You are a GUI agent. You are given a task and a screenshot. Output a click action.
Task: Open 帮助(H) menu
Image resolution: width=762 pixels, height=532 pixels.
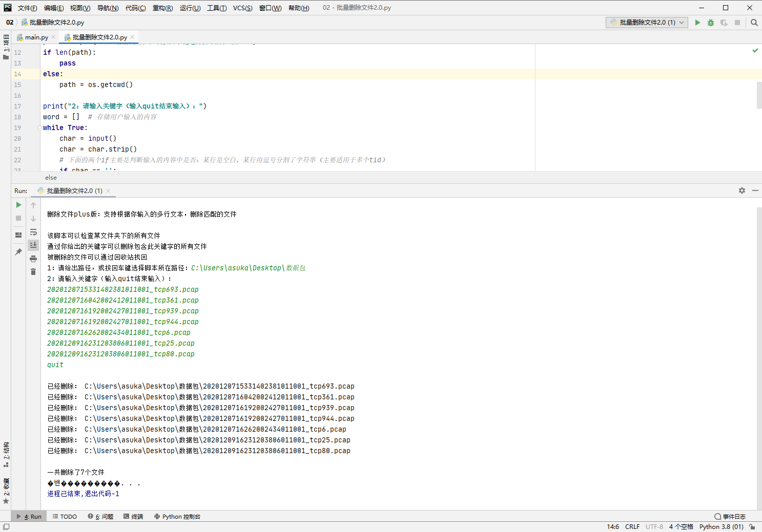coord(299,8)
